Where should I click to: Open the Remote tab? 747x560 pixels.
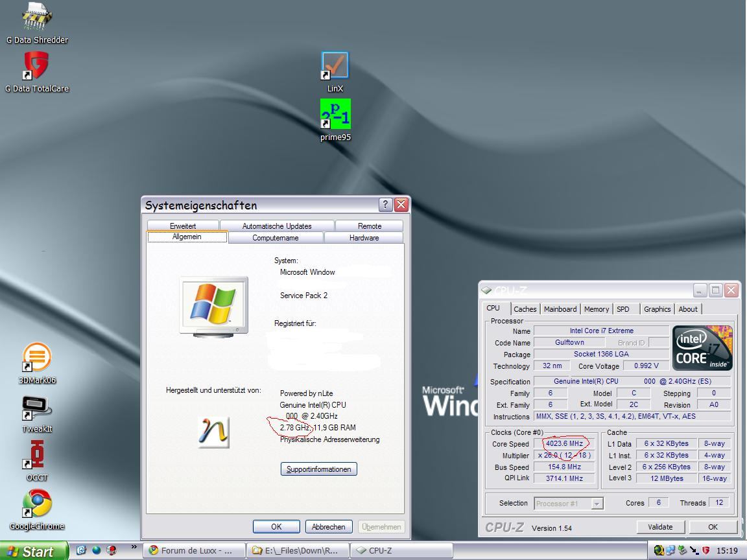click(x=369, y=226)
